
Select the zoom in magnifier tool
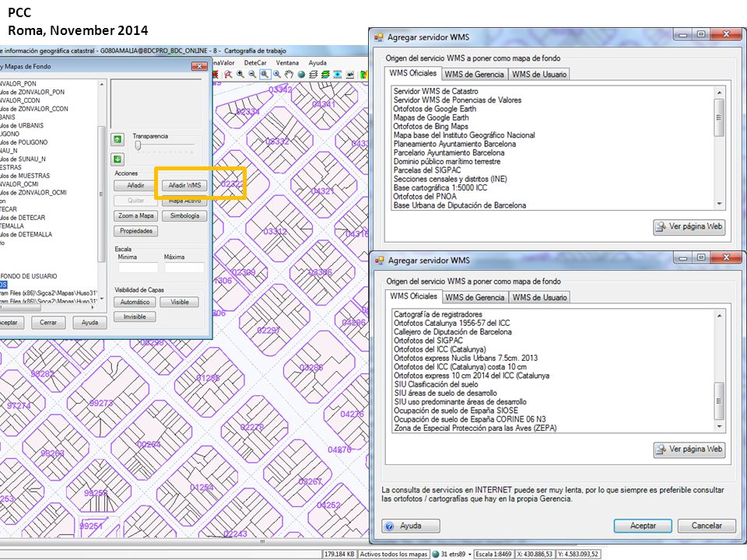[240, 75]
